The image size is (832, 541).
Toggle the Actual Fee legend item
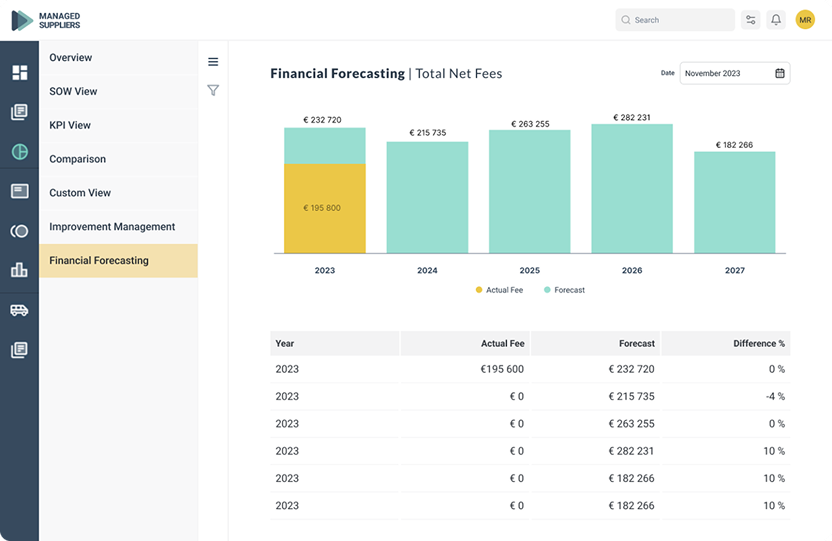[x=499, y=290]
